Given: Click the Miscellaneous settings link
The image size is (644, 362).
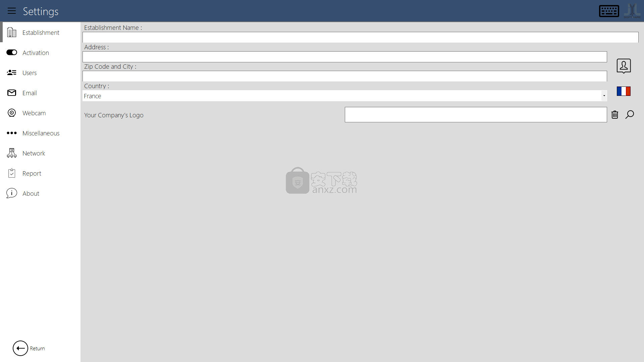Looking at the screenshot, I should [x=41, y=133].
